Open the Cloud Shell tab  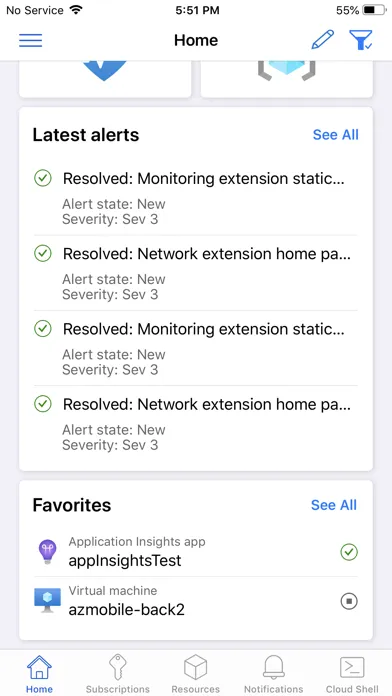click(x=352, y=673)
